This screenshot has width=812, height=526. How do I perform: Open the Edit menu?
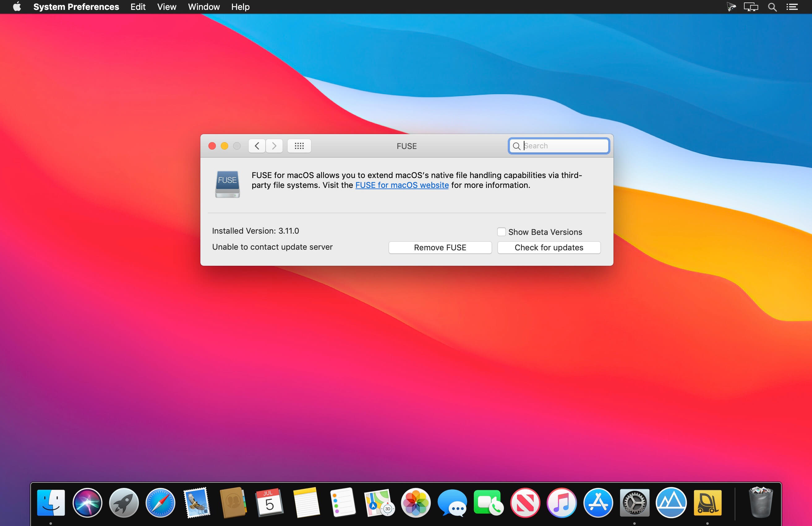click(x=138, y=7)
